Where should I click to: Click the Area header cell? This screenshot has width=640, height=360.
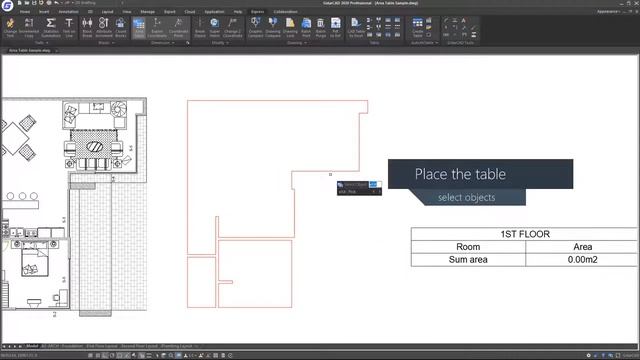click(582, 247)
